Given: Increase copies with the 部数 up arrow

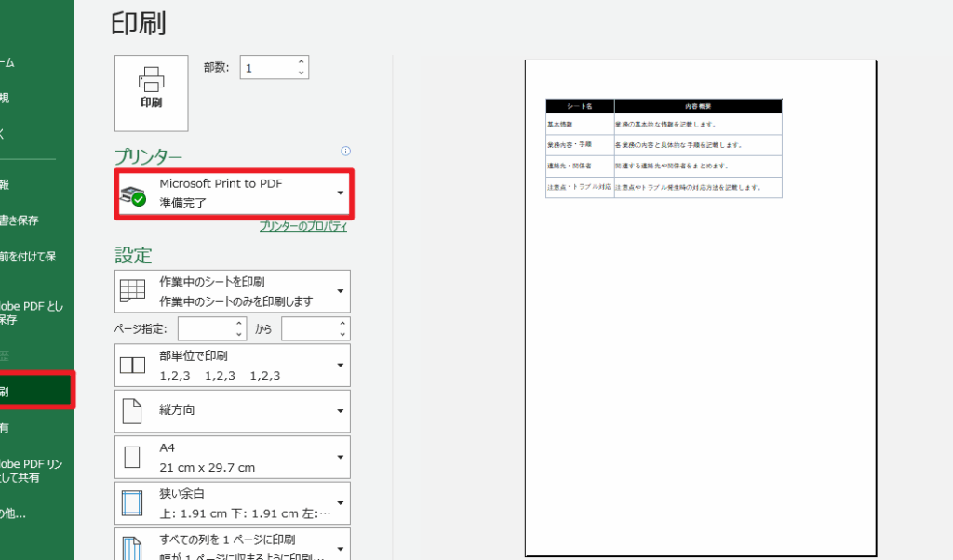Looking at the screenshot, I should pos(300,61).
